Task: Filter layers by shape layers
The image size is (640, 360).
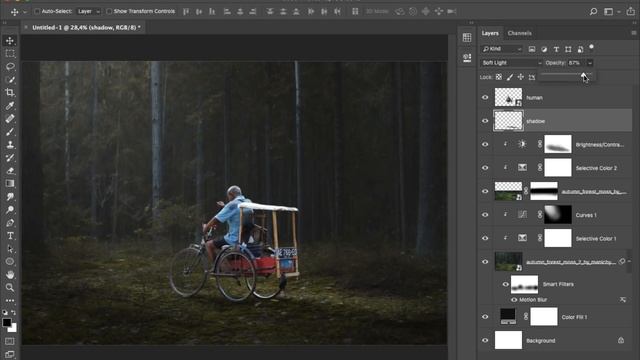Action: coord(568,49)
